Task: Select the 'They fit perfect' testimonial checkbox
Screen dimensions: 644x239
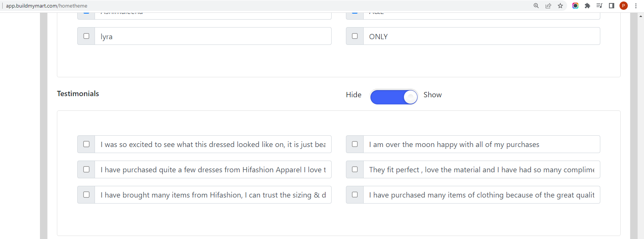Action: (x=355, y=169)
